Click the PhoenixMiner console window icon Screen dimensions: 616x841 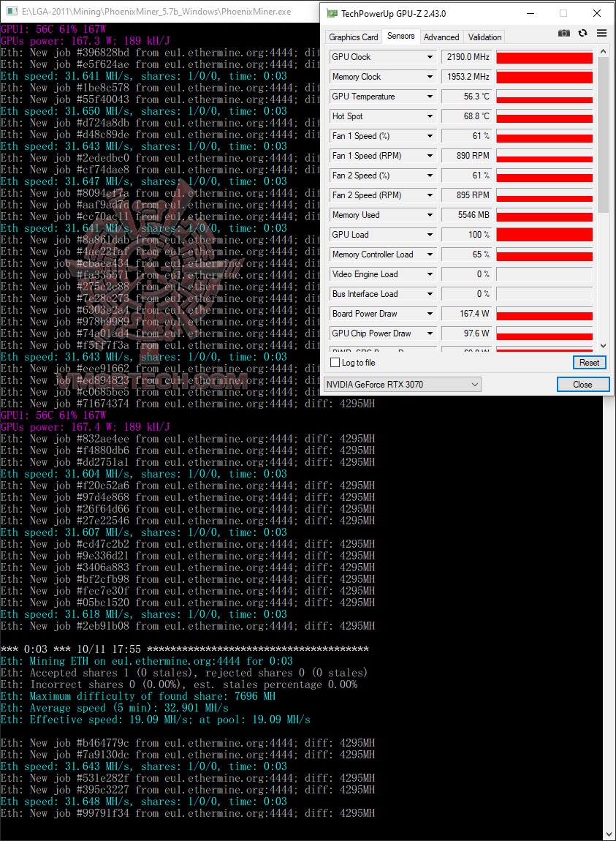click(11, 11)
